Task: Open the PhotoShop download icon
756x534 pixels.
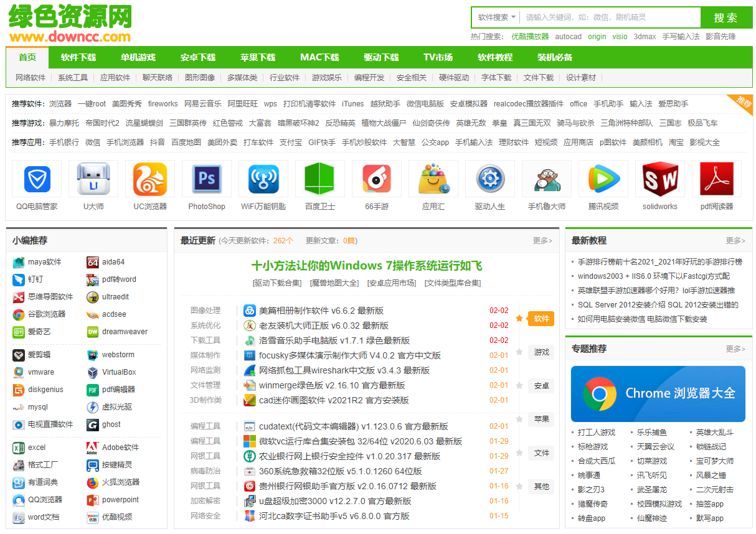Action: tap(206, 179)
